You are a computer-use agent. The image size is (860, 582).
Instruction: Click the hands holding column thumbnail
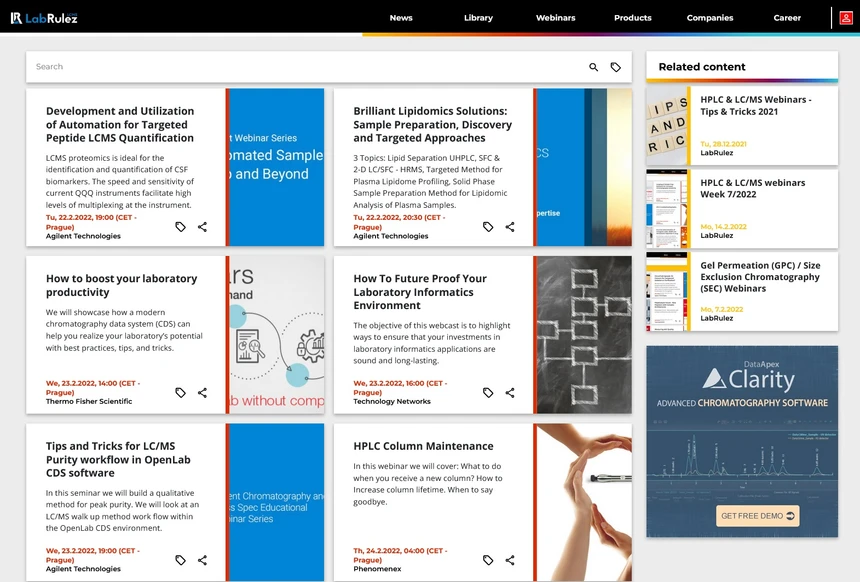pos(584,502)
